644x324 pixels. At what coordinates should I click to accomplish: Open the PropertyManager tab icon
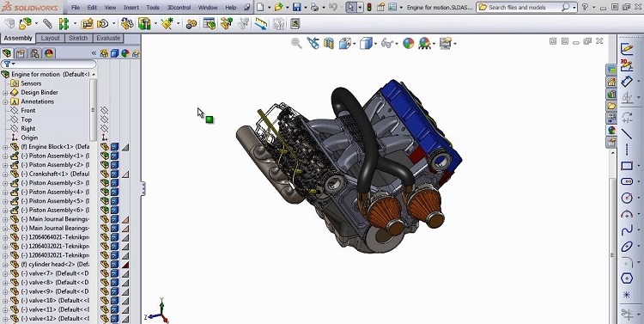pyautogui.click(x=21, y=53)
